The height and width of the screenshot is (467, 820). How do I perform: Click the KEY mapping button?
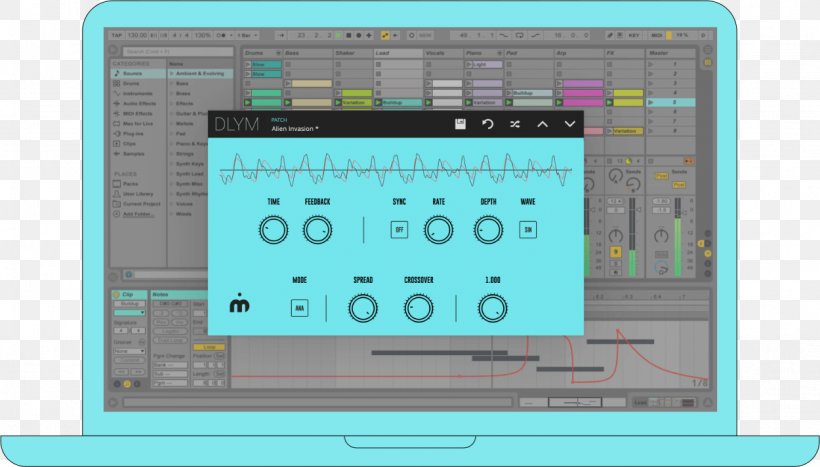(634, 35)
